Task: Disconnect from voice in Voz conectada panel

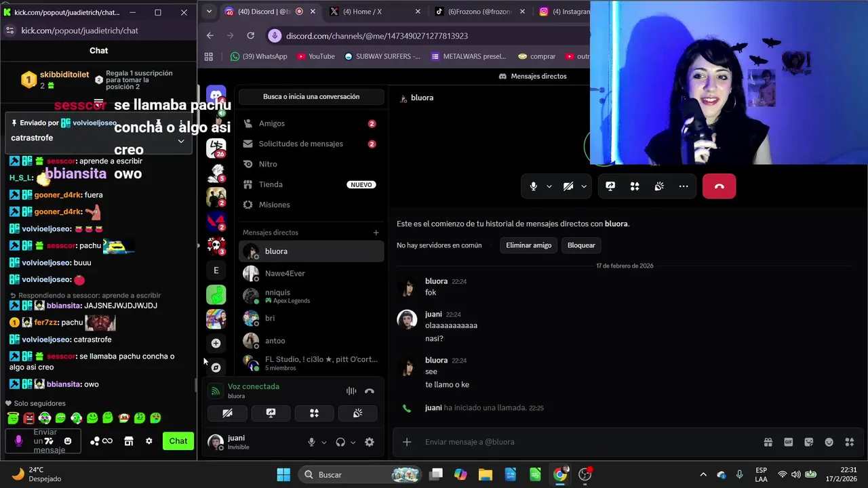Action: coord(370,391)
